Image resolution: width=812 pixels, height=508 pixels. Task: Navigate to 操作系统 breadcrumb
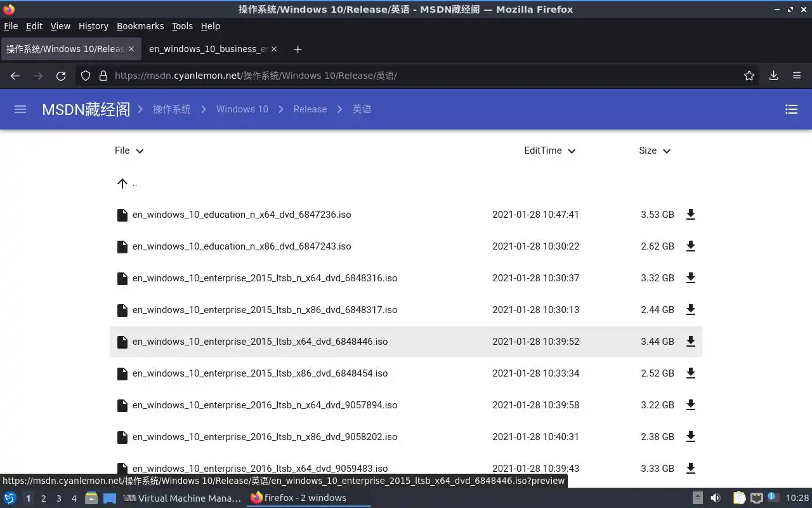pyautogui.click(x=172, y=109)
